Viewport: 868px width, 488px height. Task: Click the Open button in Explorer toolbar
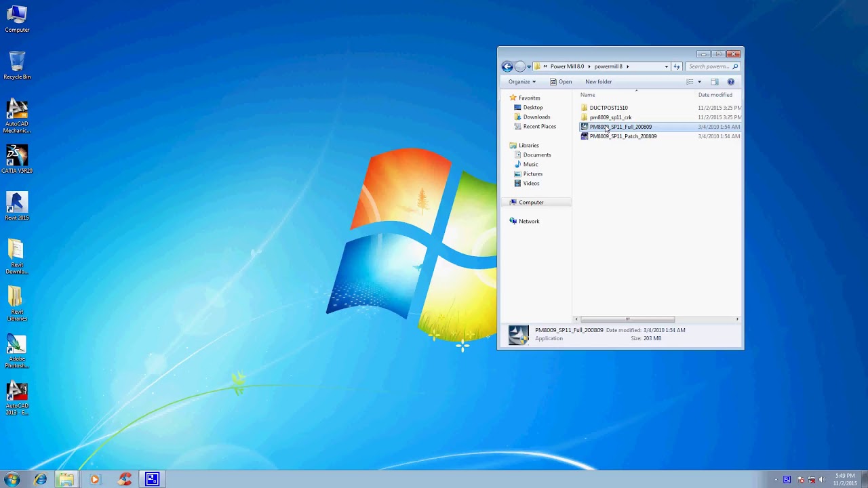(561, 82)
